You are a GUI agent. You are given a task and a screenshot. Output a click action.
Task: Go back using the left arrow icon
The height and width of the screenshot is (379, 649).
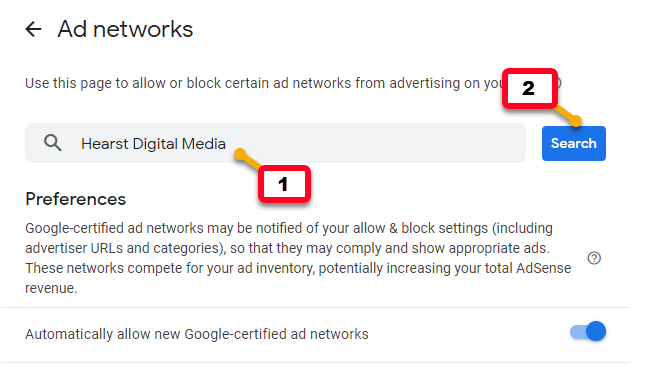pyautogui.click(x=34, y=29)
